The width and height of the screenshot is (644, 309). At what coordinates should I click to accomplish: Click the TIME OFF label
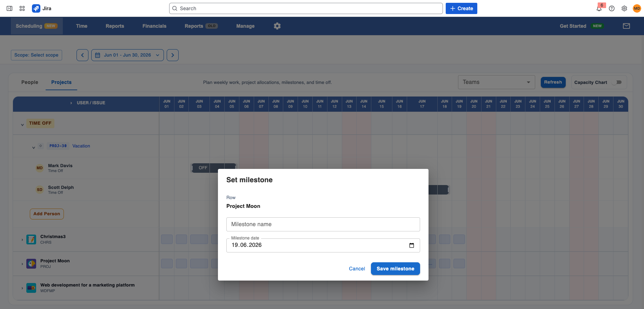point(40,123)
